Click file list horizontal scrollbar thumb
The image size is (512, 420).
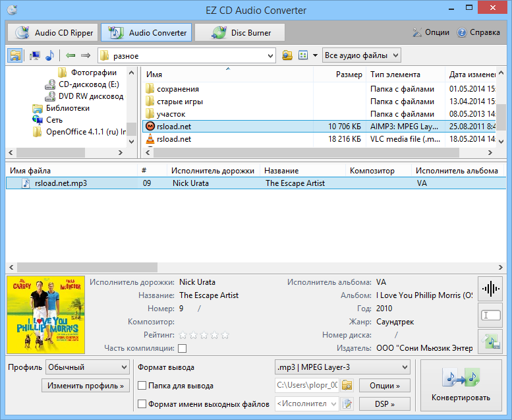306,153
